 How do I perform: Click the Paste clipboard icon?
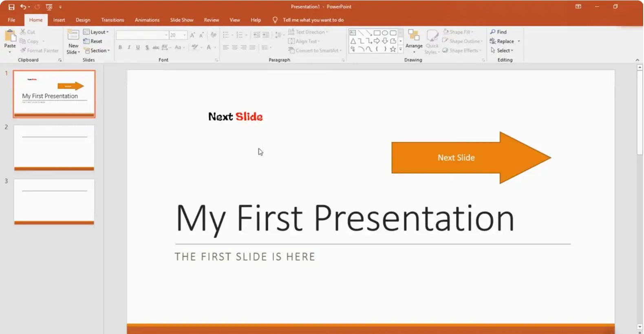(x=10, y=36)
